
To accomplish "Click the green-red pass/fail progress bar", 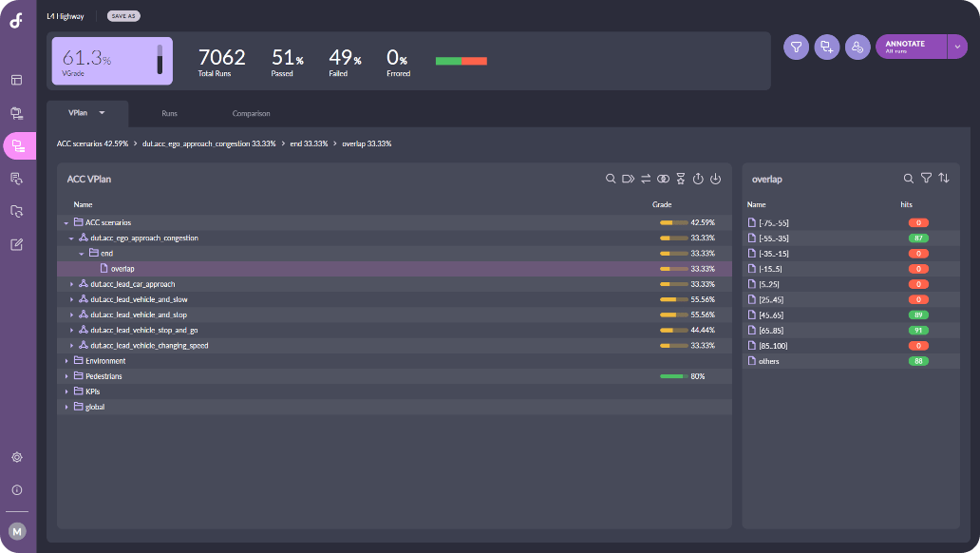I will (x=461, y=61).
